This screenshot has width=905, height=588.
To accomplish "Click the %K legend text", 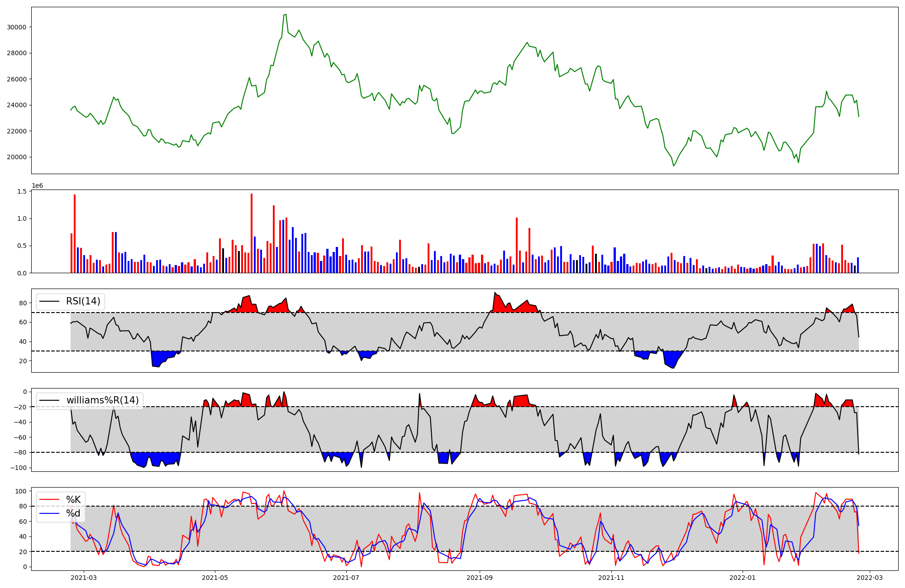I will click(73, 499).
